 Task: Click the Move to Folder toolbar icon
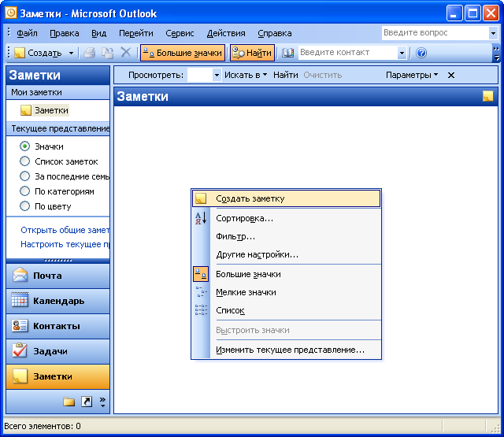[x=107, y=53]
